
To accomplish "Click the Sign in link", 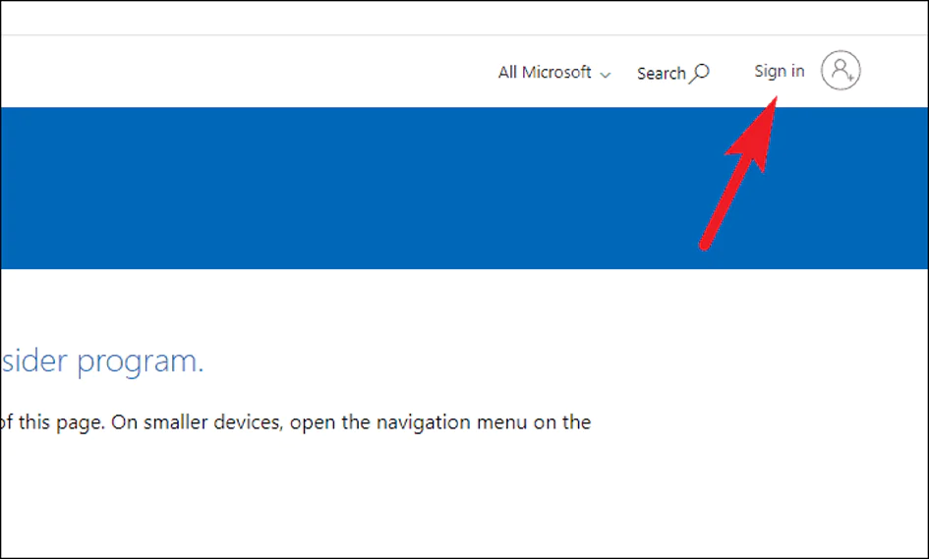I will click(779, 71).
